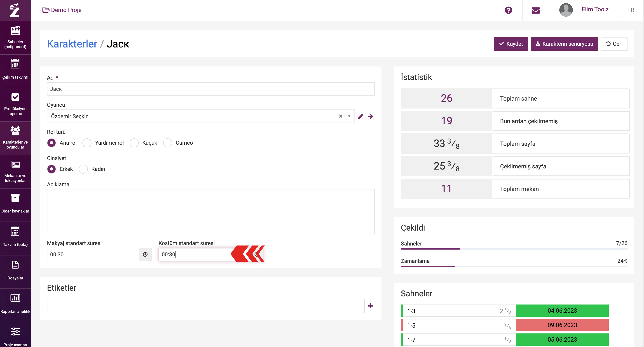This screenshot has height=347, width=644.
Task: Click the pencil edit actor icon
Action: point(360,116)
